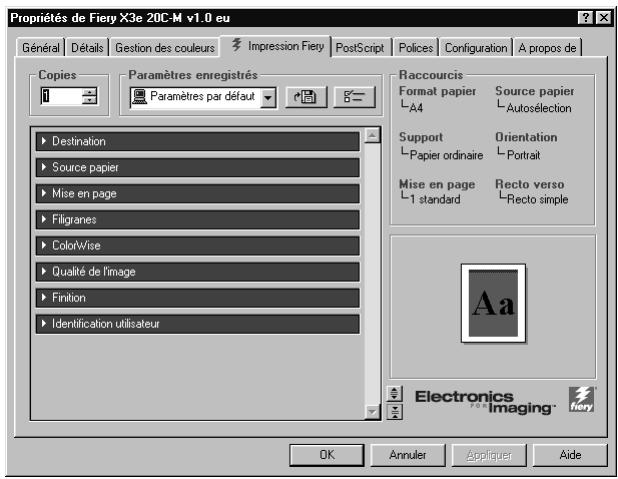The height and width of the screenshot is (479, 618).
Task: Click the Fiery logo icon
Action: click(x=581, y=399)
